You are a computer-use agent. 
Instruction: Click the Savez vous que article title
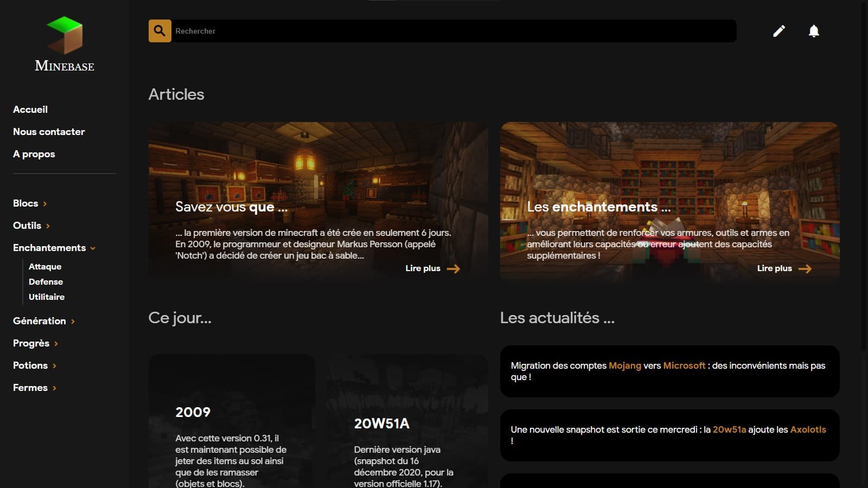pyautogui.click(x=232, y=207)
